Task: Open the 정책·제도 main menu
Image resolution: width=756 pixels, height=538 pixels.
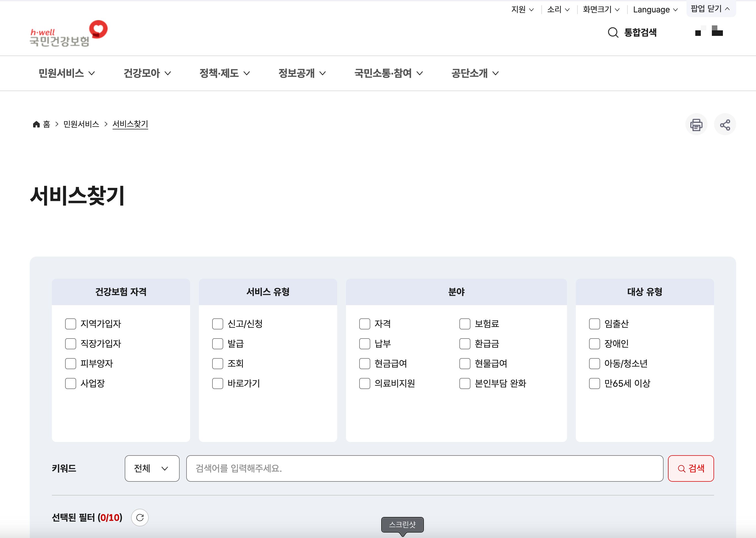Action: coord(224,73)
